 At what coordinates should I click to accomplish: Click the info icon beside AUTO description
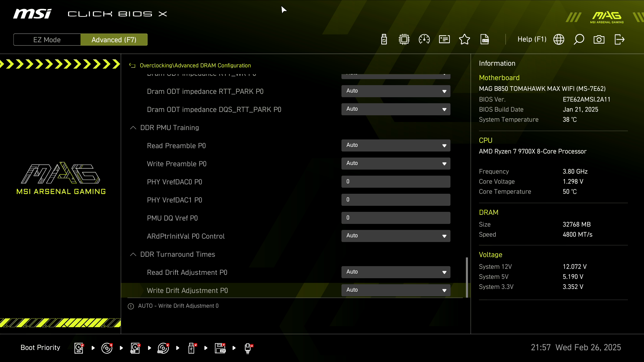131,306
